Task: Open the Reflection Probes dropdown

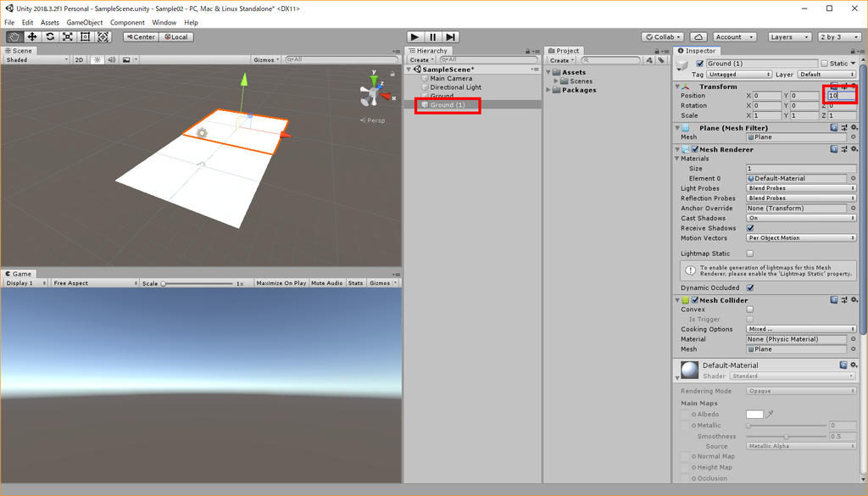Action: click(x=801, y=198)
